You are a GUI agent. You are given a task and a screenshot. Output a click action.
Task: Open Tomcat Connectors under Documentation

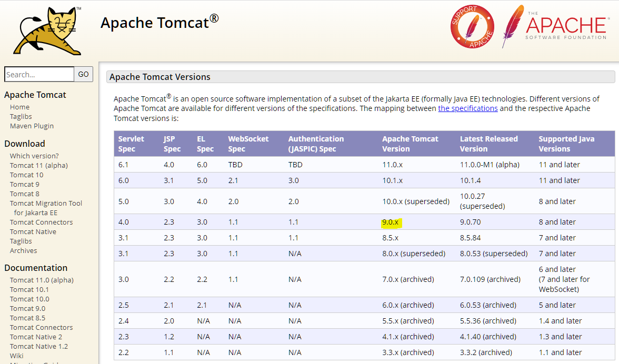coord(42,327)
